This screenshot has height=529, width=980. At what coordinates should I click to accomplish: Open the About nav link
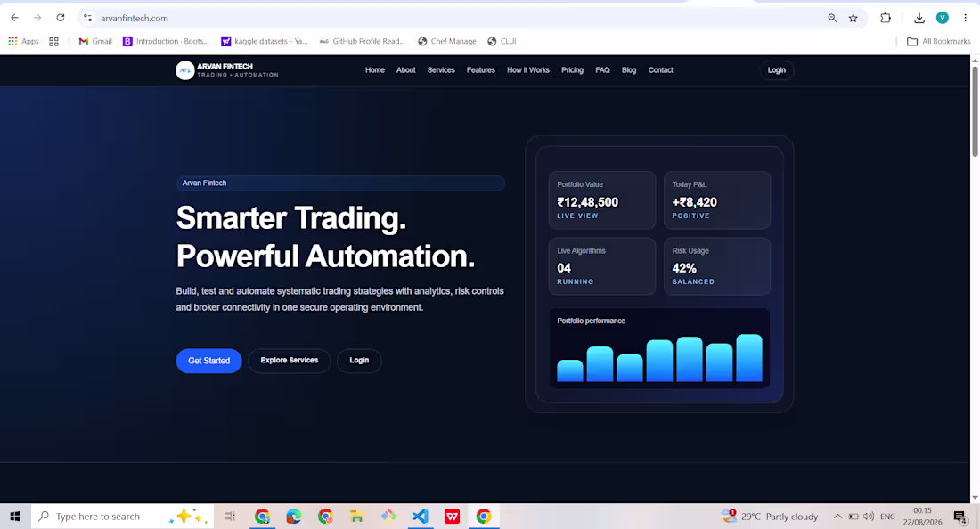pyautogui.click(x=405, y=70)
